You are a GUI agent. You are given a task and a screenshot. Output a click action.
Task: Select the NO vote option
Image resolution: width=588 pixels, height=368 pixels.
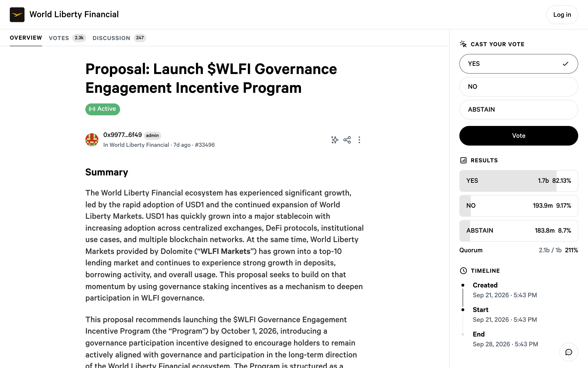click(519, 87)
